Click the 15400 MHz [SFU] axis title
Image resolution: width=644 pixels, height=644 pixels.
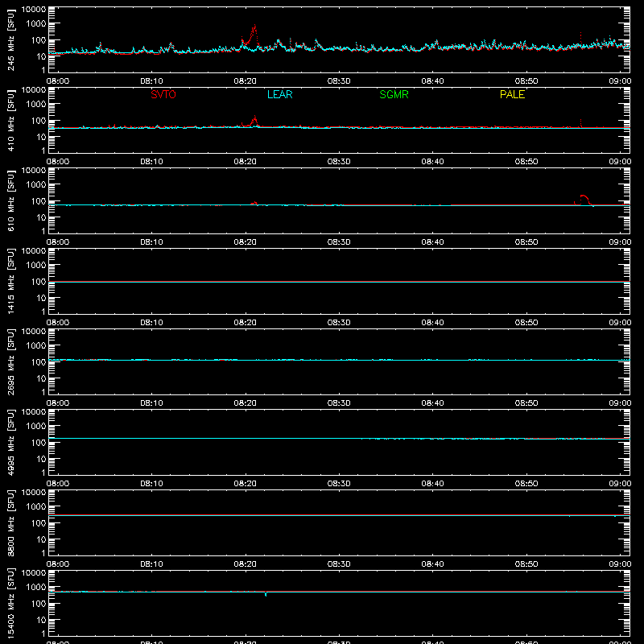tap(10, 603)
